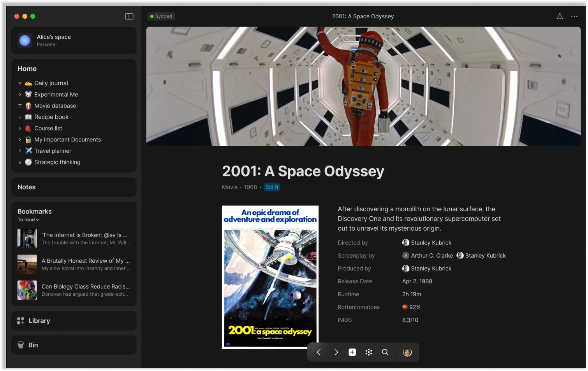Click the plus button to create object
The image size is (588, 371).
point(352,352)
